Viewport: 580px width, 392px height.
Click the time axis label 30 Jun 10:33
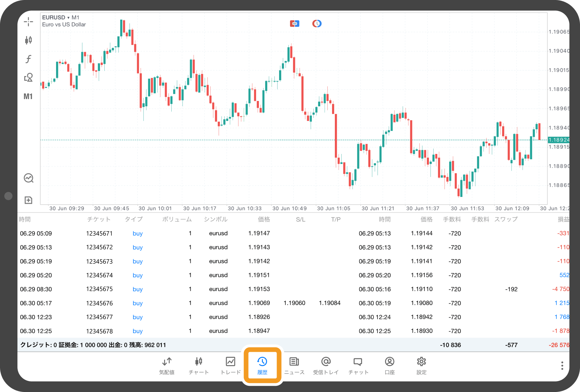pos(245,208)
